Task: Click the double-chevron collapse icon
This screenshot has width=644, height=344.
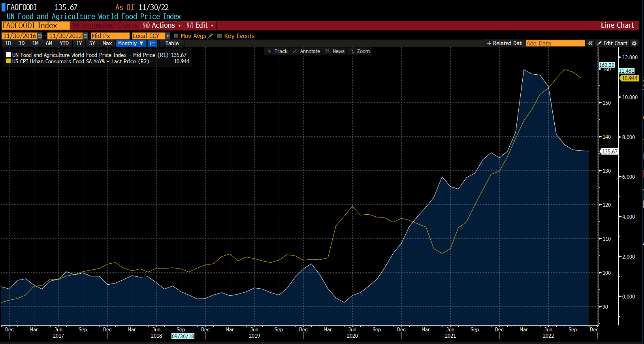Action: tap(590, 43)
